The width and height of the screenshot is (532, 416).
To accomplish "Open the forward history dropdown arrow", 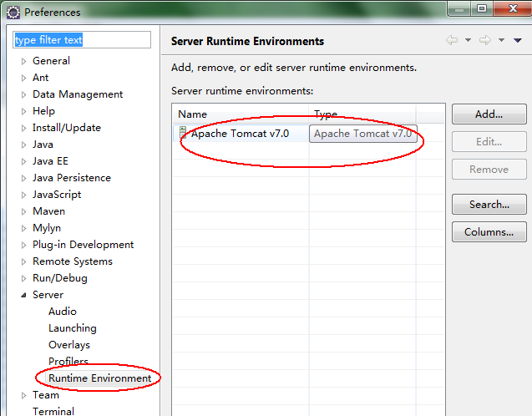I will point(501,40).
